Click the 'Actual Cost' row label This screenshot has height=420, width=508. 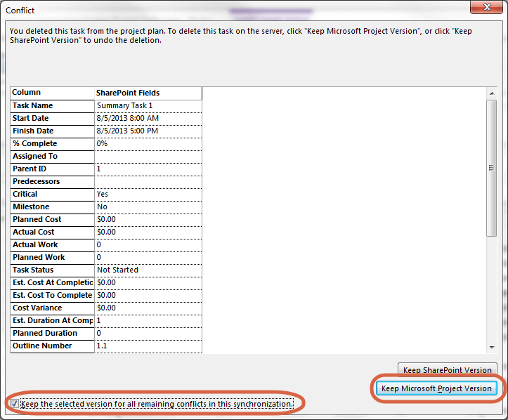point(33,232)
